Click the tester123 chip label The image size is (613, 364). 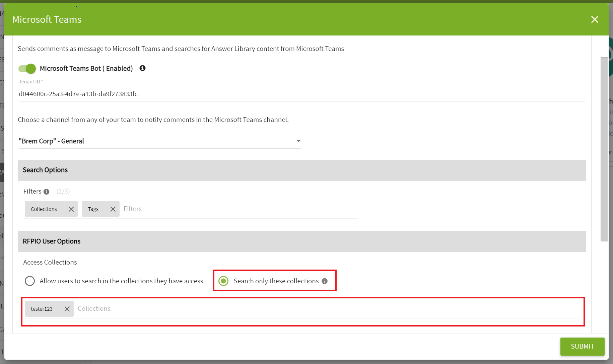pos(42,309)
